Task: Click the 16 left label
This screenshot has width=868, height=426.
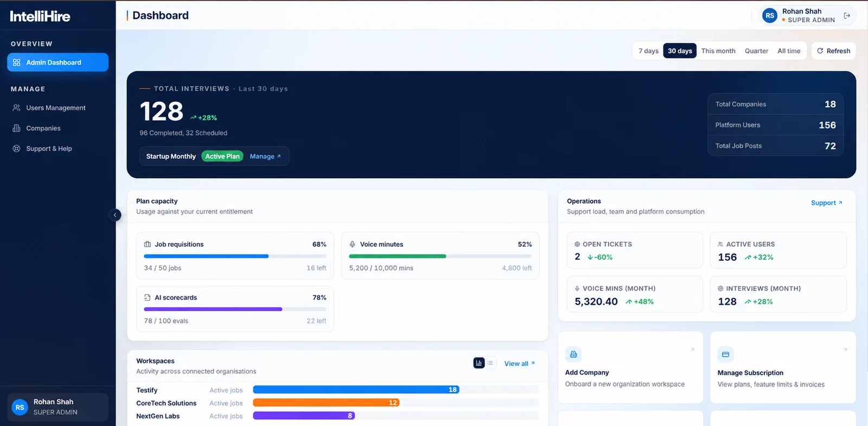Action: (316, 268)
